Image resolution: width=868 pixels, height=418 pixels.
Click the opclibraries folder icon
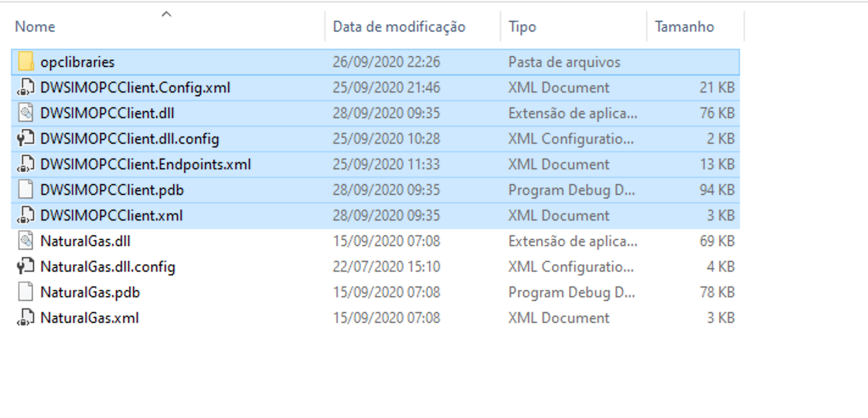click(25, 62)
